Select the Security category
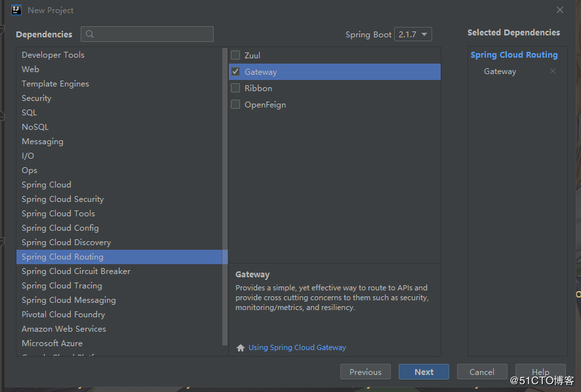This screenshot has height=392, width=581. point(119,98)
